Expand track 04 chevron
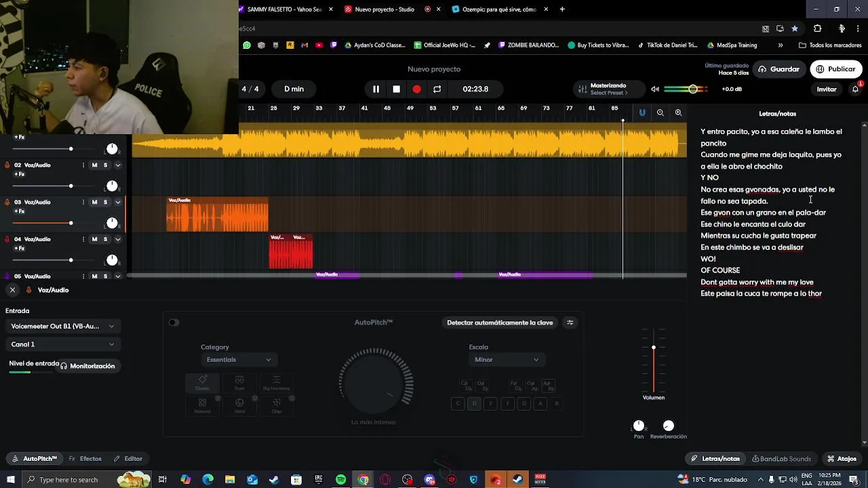This screenshot has height=488, width=868. pyautogui.click(x=117, y=239)
